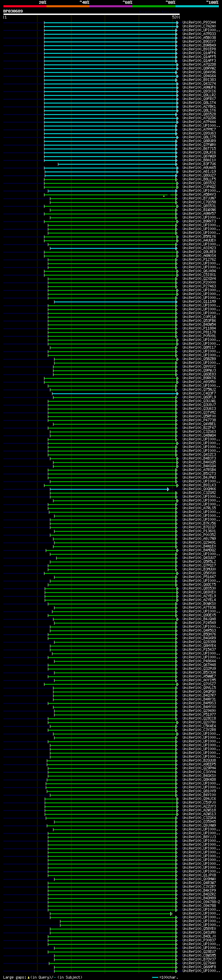Select the UniRef100_B7JUN7 hit
Viewport: 222px width, 980px height.
199,198
